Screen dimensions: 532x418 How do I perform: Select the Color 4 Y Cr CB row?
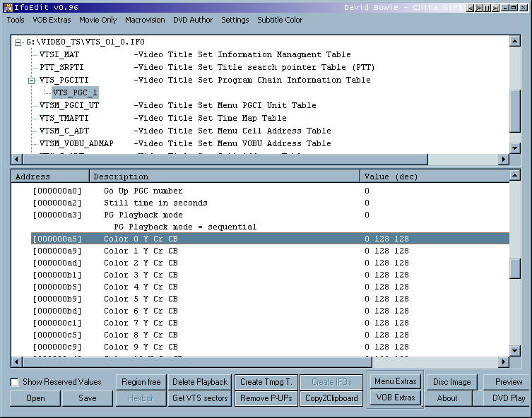tap(270, 287)
